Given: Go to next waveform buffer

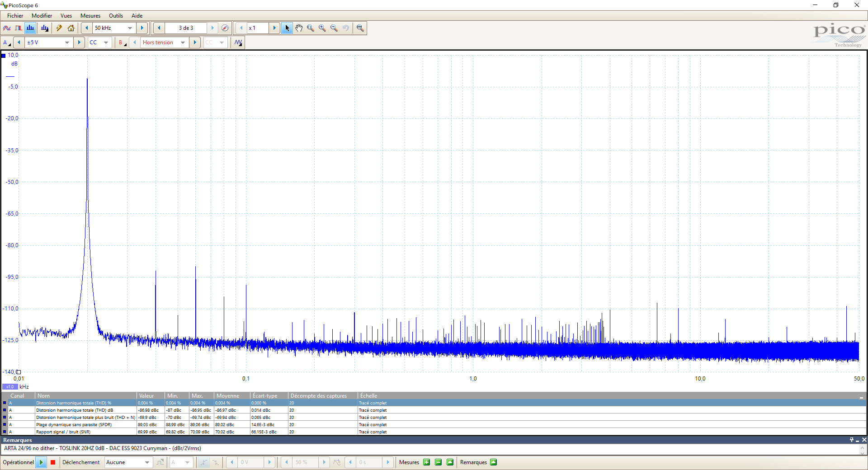Looking at the screenshot, I should (x=212, y=28).
